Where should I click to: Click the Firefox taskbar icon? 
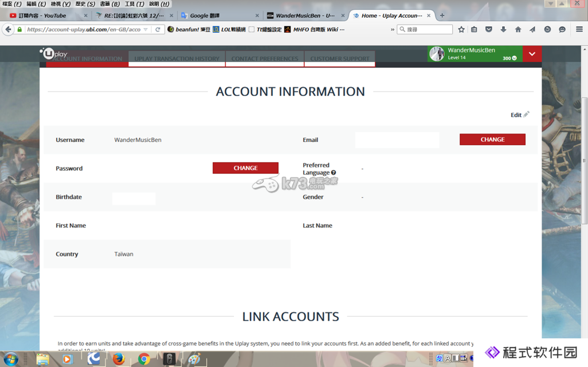[x=119, y=359]
